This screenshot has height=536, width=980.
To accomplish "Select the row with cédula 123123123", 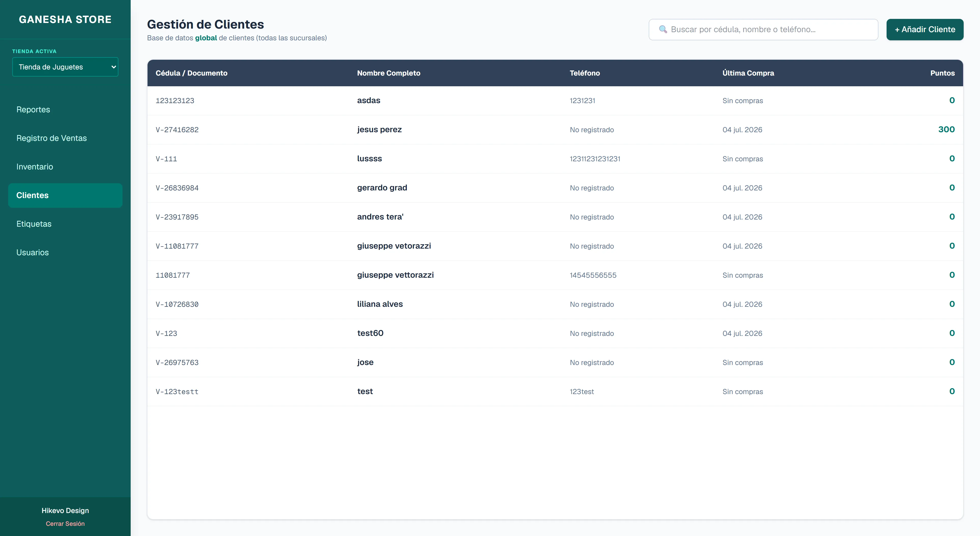I will [x=555, y=100].
